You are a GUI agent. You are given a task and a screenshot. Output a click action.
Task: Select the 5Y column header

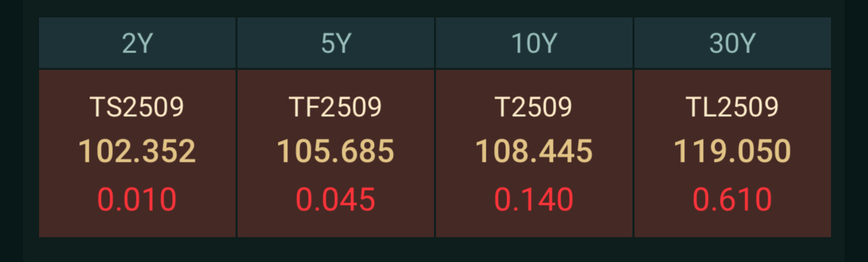tap(336, 43)
